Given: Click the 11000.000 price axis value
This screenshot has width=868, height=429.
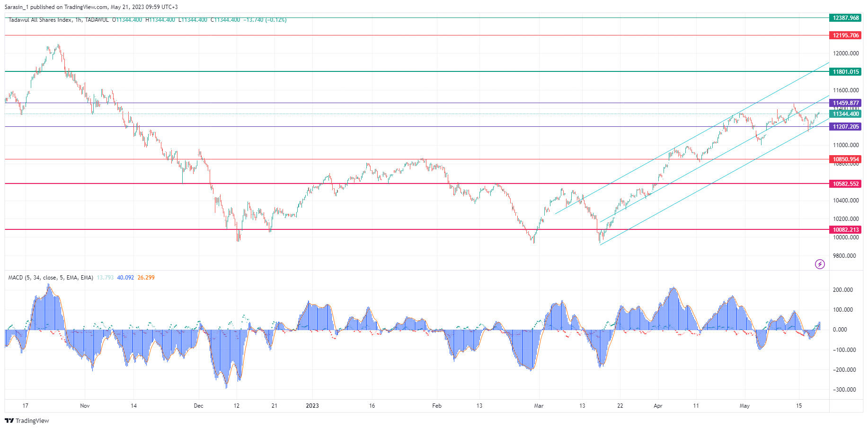Looking at the screenshot, I should click(846, 145).
